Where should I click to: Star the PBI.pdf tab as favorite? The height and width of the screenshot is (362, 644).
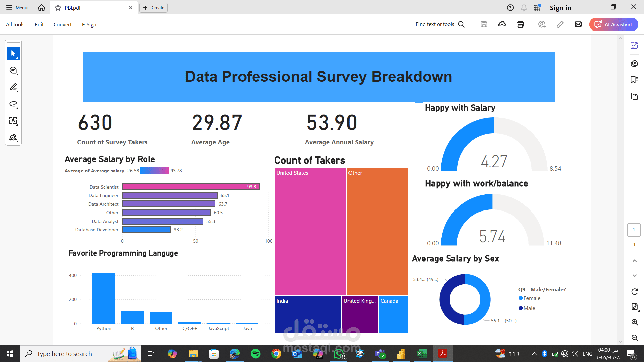pyautogui.click(x=58, y=8)
